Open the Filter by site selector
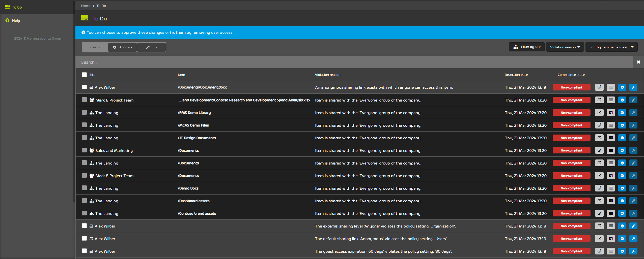 point(526,47)
